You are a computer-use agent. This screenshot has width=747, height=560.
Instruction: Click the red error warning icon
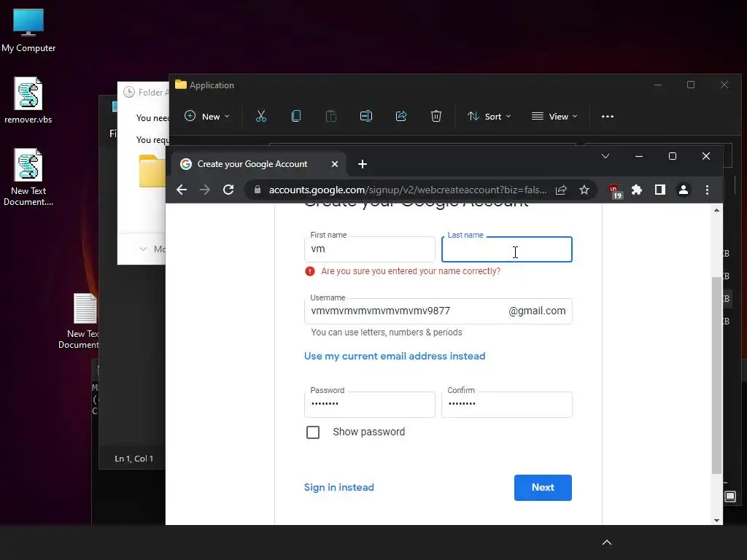(310, 271)
